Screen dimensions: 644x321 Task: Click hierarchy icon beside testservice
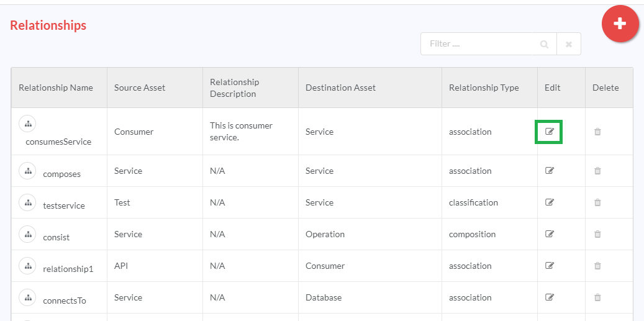[27, 202]
